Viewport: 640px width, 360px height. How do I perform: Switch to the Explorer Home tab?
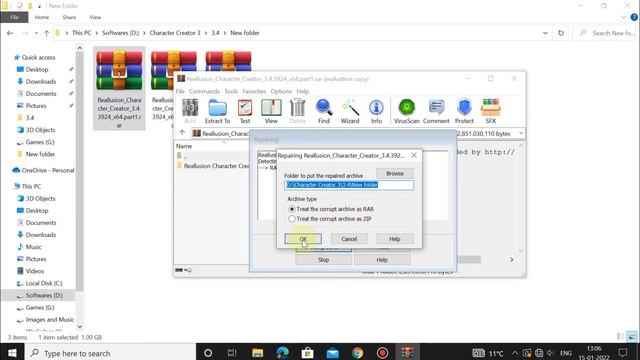(42, 17)
